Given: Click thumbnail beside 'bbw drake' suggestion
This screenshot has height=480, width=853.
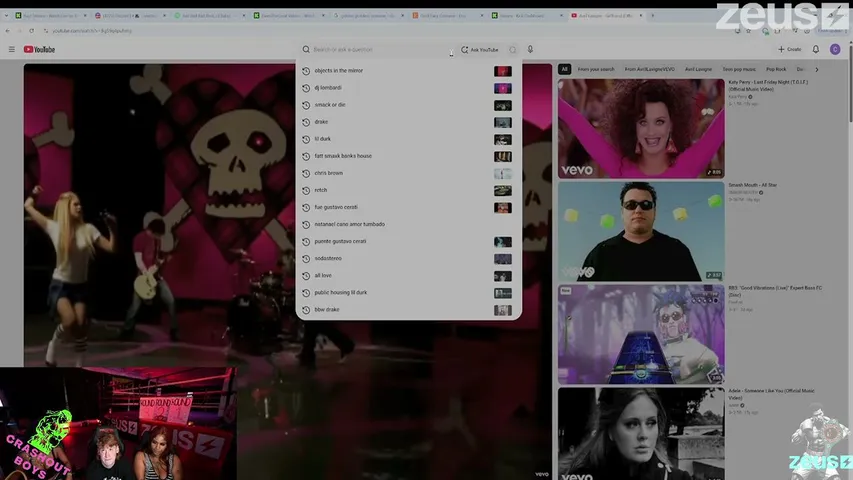Looking at the screenshot, I should click(x=503, y=310).
